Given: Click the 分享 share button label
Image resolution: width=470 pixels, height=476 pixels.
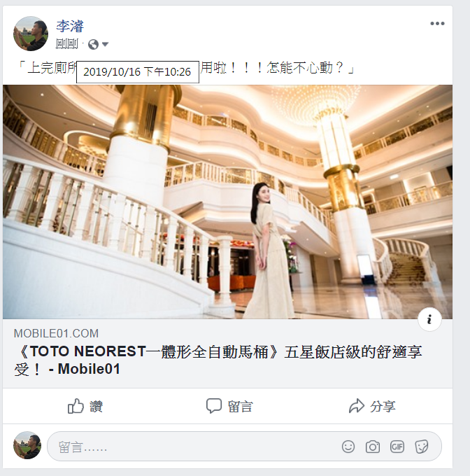Looking at the screenshot, I should point(383,407).
